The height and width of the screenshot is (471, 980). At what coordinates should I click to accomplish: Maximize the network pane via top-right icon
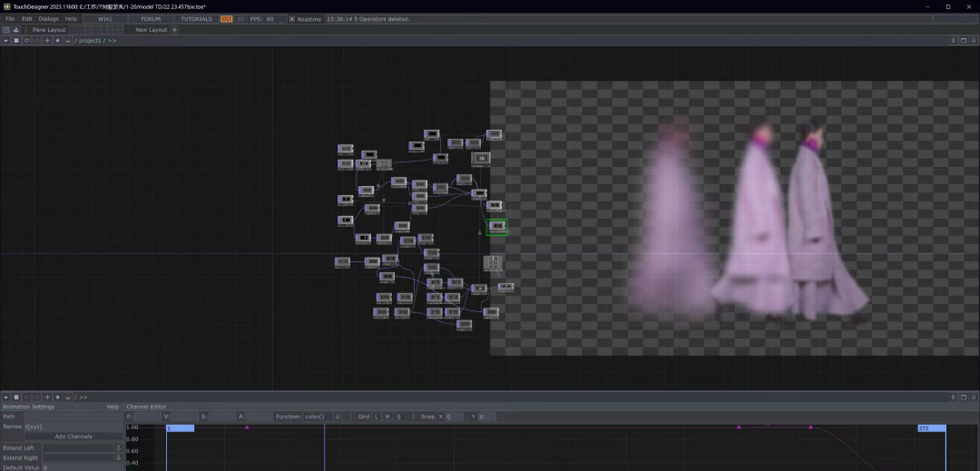(x=964, y=41)
